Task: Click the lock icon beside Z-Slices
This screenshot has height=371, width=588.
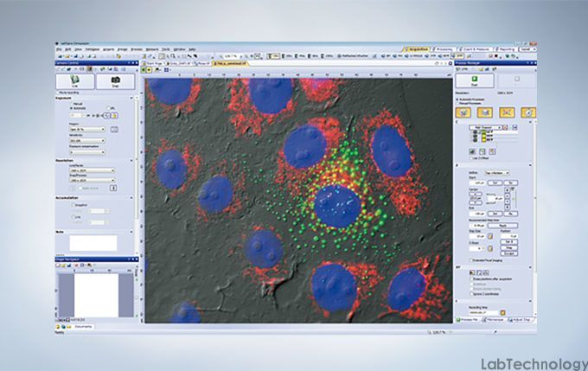Action: point(489,248)
